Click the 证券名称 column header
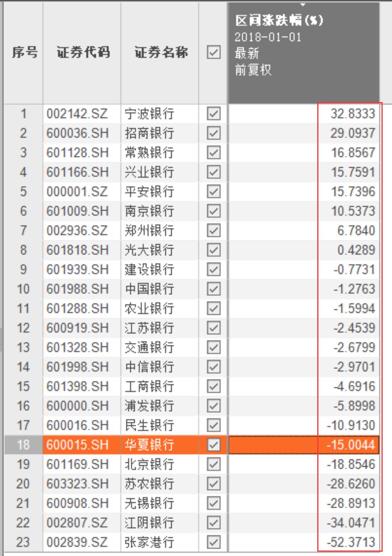The image size is (392, 556). click(x=160, y=53)
